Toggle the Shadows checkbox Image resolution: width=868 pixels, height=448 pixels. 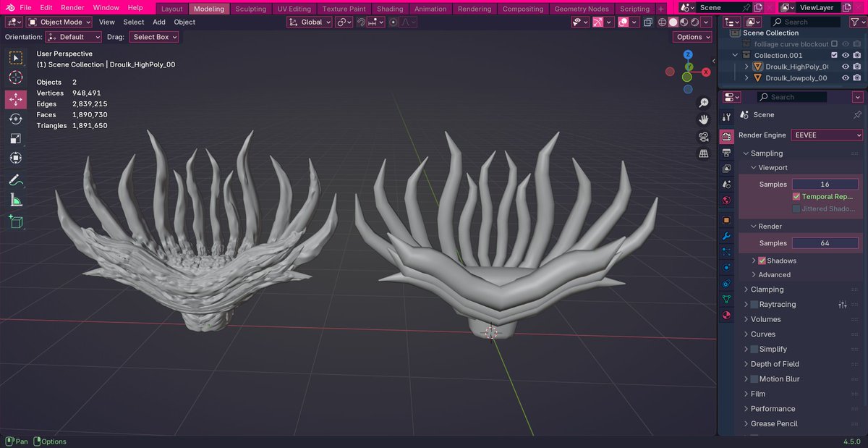click(x=762, y=261)
